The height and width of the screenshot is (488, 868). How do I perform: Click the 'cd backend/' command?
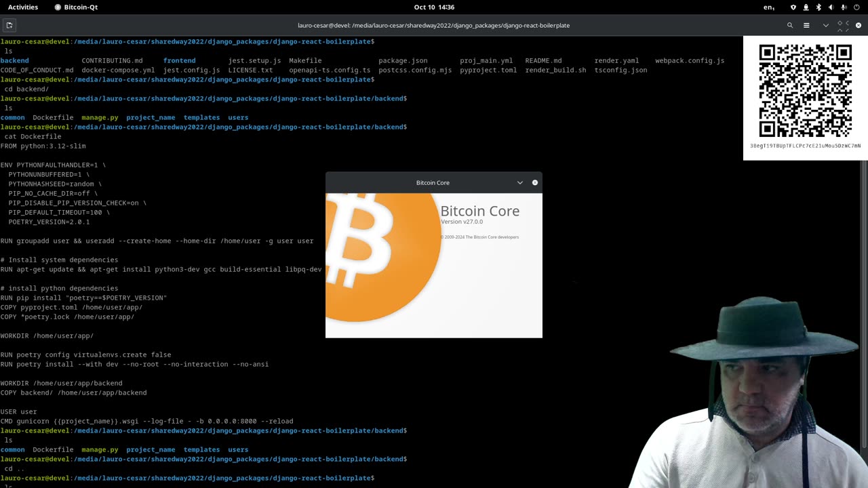tap(26, 89)
